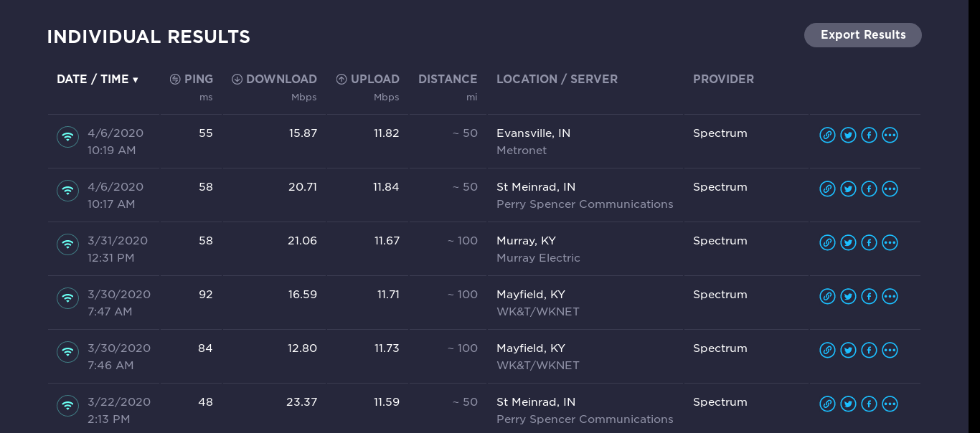Sort the table by Upload header
This screenshot has height=433, width=980.
(x=368, y=80)
